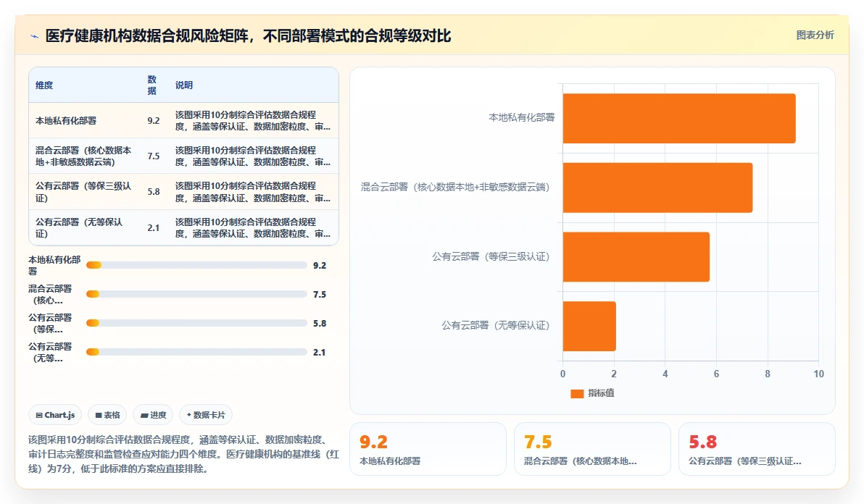Click the progress bar valued 7.5
This screenshot has width=864, height=504.
coord(196,295)
